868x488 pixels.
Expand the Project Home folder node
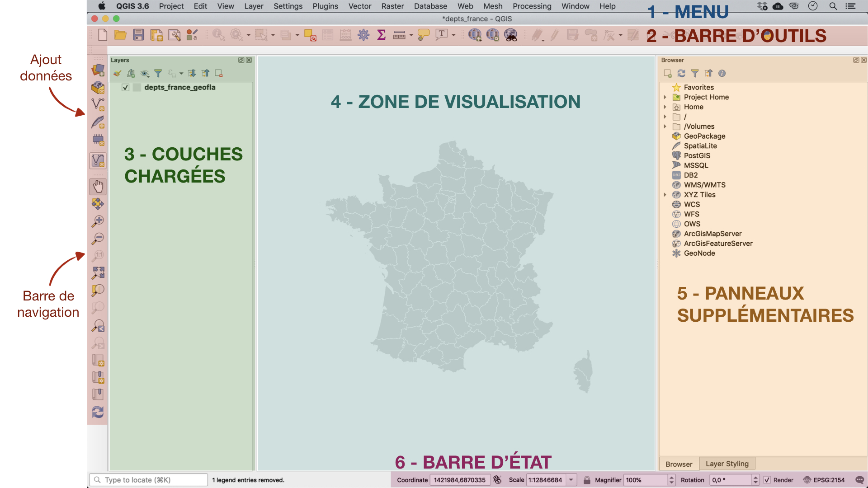pos(665,97)
